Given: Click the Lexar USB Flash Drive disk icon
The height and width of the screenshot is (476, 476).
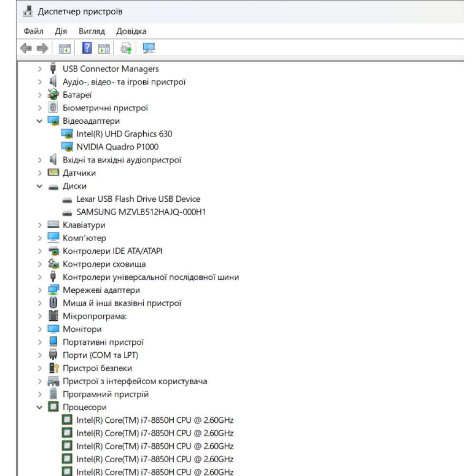Looking at the screenshot, I should click(67, 200).
